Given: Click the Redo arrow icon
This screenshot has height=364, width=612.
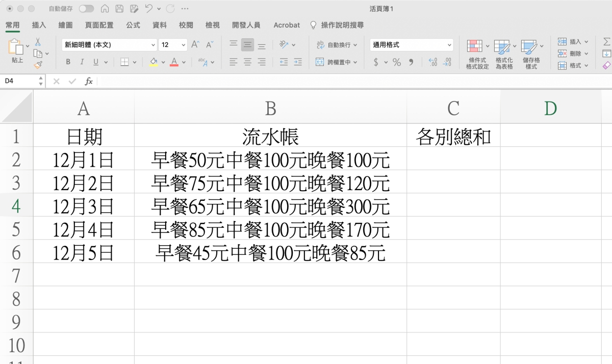Looking at the screenshot, I should tap(170, 9).
